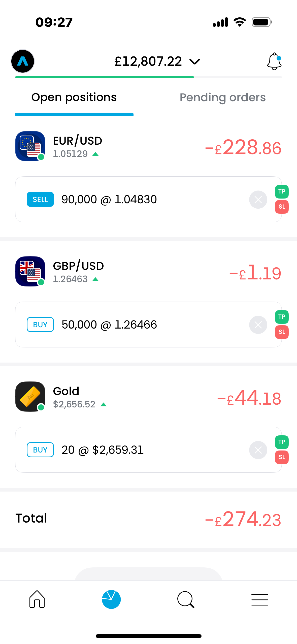Go to the Home tab icon
The width and height of the screenshot is (297, 644).
pyautogui.click(x=37, y=599)
